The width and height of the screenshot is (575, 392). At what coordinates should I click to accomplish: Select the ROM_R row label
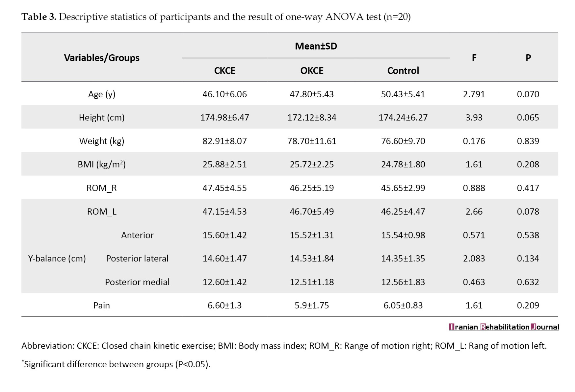click(x=101, y=188)
